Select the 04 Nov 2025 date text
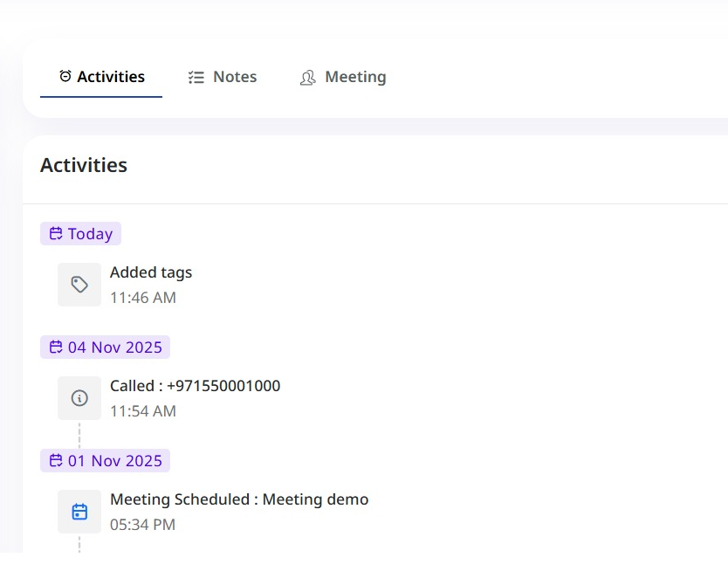The height and width of the screenshot is (578, 728). pos(115,347)
